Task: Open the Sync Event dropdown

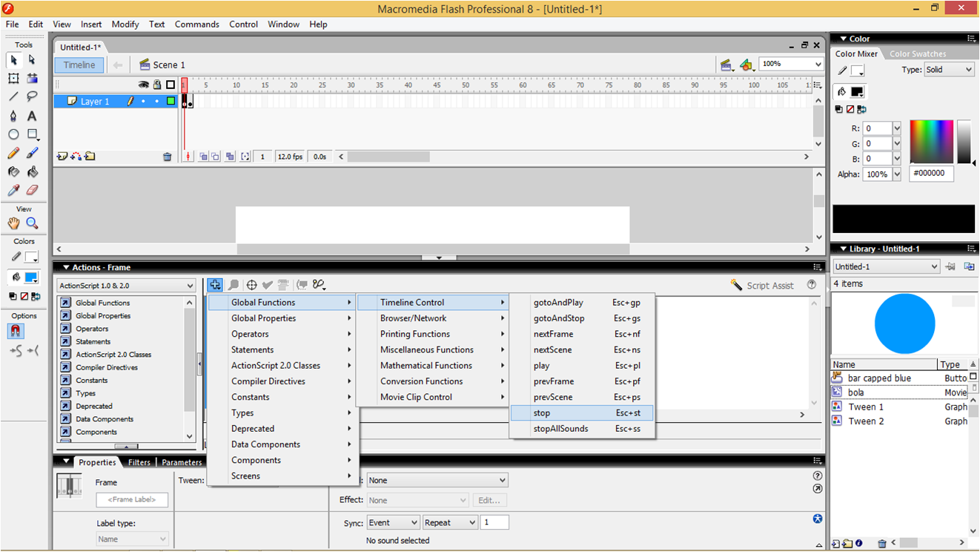Action: click(393, 522)
